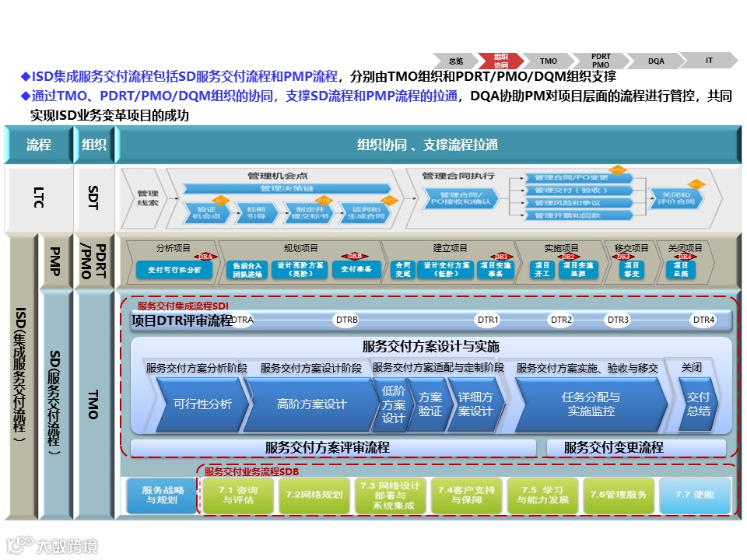Select the 交付准备 box
Screen dimensions: 747x560
(356, 270)
